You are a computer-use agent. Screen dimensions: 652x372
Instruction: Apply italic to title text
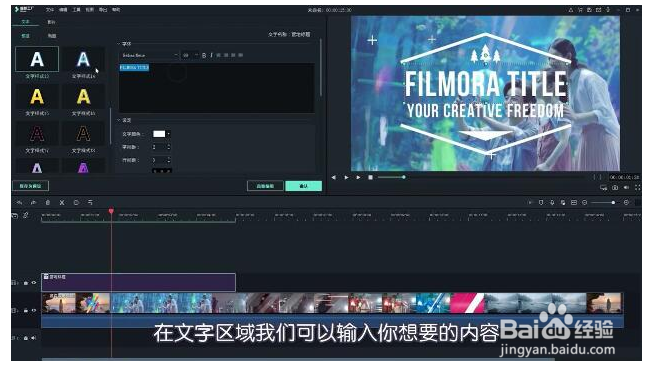211,55
